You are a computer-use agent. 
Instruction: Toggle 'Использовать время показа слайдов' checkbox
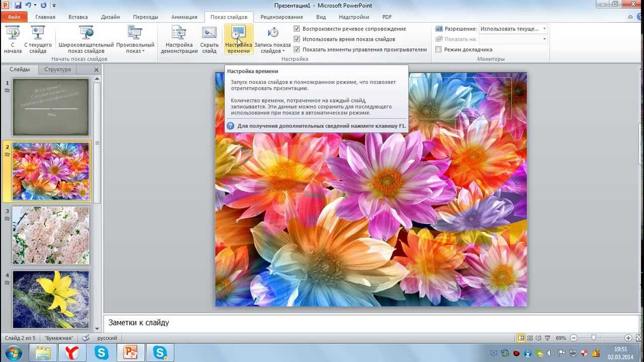pyautogui.click(x=297, y=39)
